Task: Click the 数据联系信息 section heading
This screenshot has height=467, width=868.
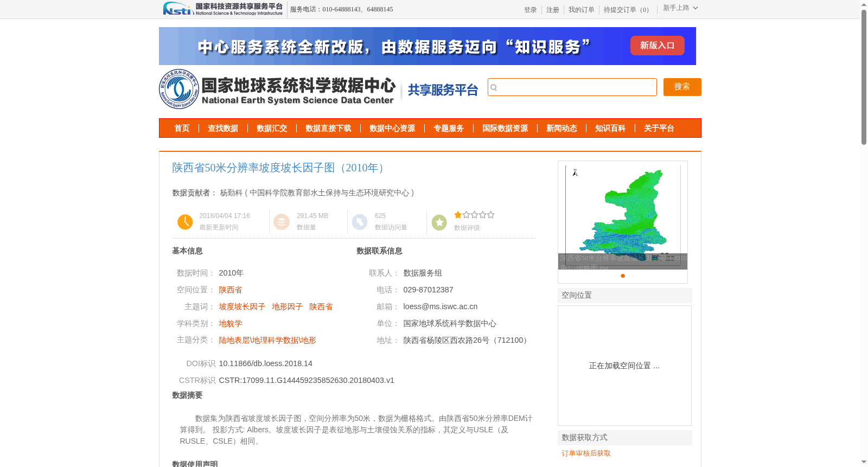Action: coord(379,251)
